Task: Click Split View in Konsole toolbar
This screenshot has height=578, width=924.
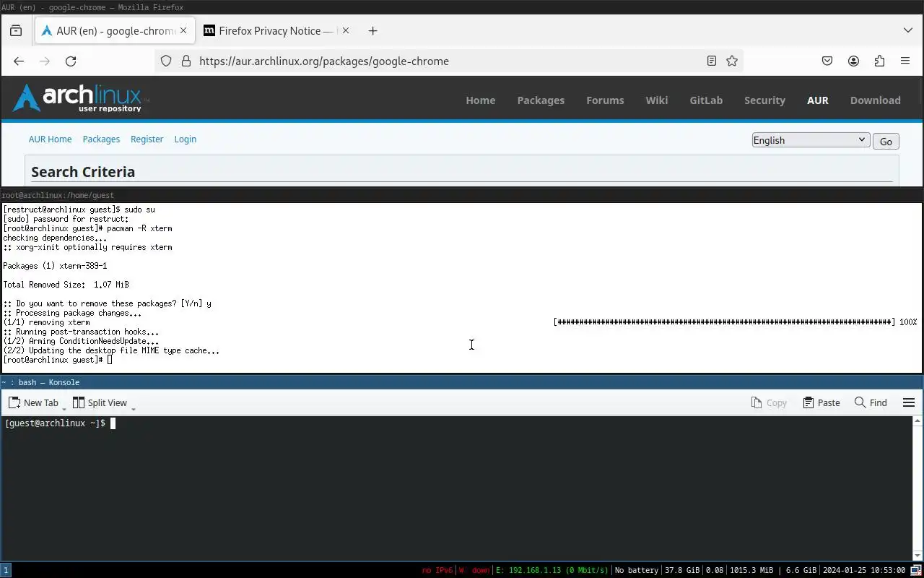Action: pos(100,403)
